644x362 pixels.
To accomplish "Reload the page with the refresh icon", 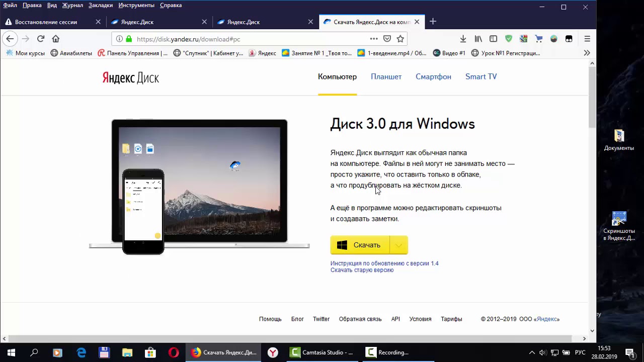I will [41, 39].
